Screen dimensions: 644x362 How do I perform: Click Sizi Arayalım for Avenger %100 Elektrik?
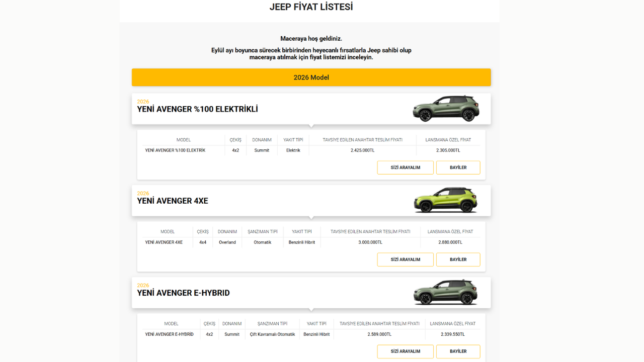[405, 167]
